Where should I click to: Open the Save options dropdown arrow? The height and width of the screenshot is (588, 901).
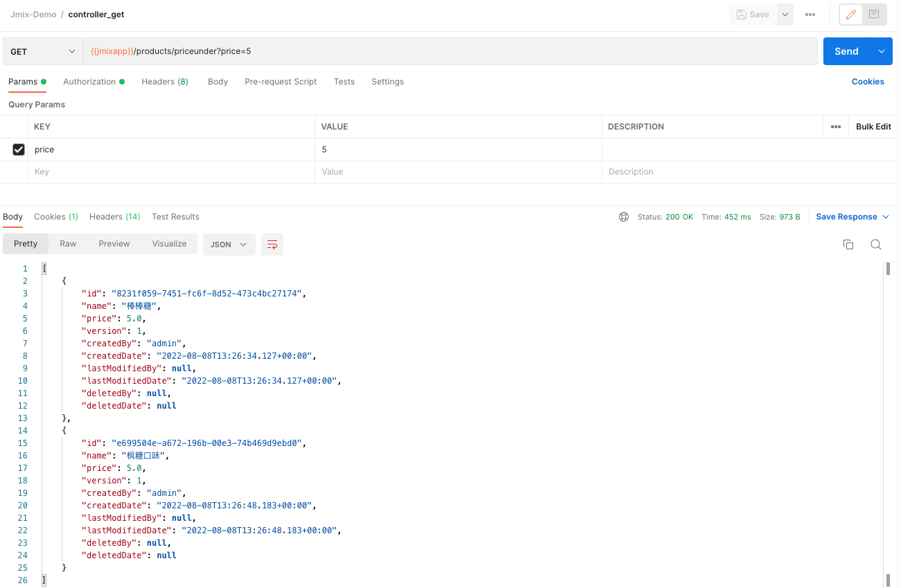(785, 15)
